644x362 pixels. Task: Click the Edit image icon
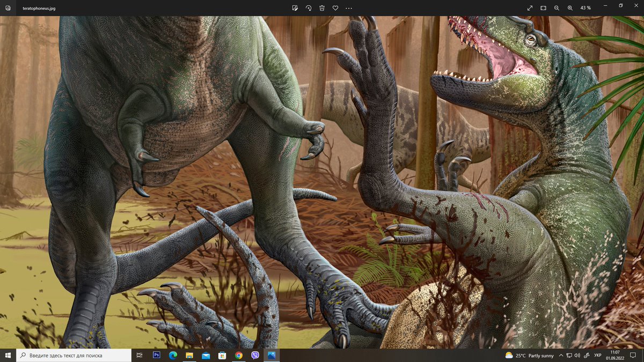point(295,8)
